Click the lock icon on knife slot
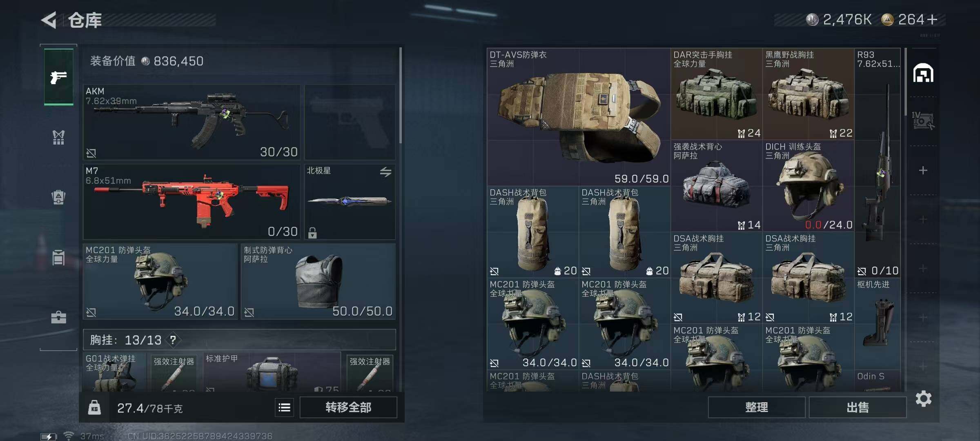This screenshot has height=441, width=980. 312,233
